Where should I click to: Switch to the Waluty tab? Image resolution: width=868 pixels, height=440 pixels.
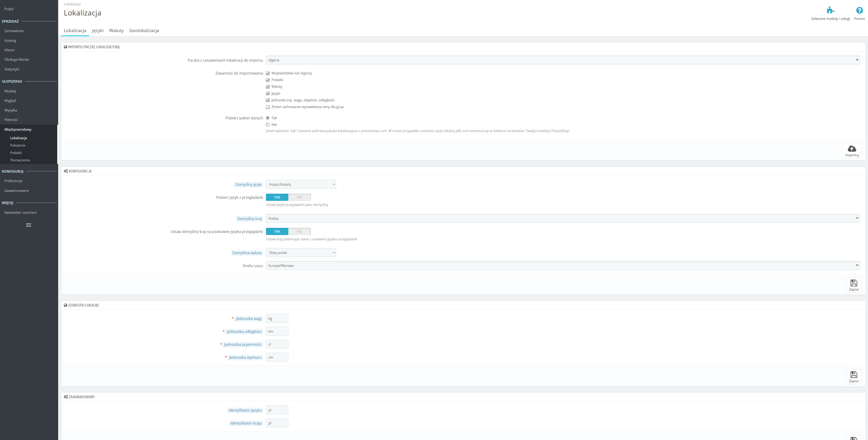[x=116, y=31]
